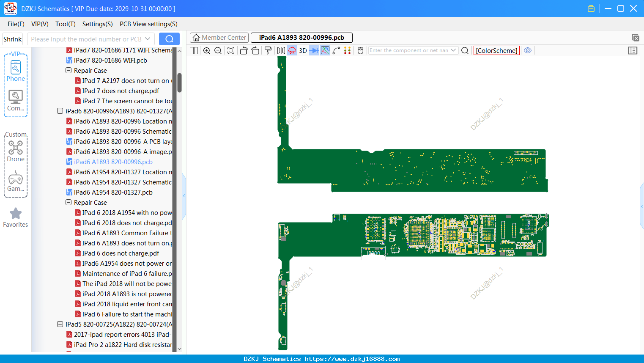Open the PCB View settings(S) menu
This screenshot has width=644, height=363.
148,24
